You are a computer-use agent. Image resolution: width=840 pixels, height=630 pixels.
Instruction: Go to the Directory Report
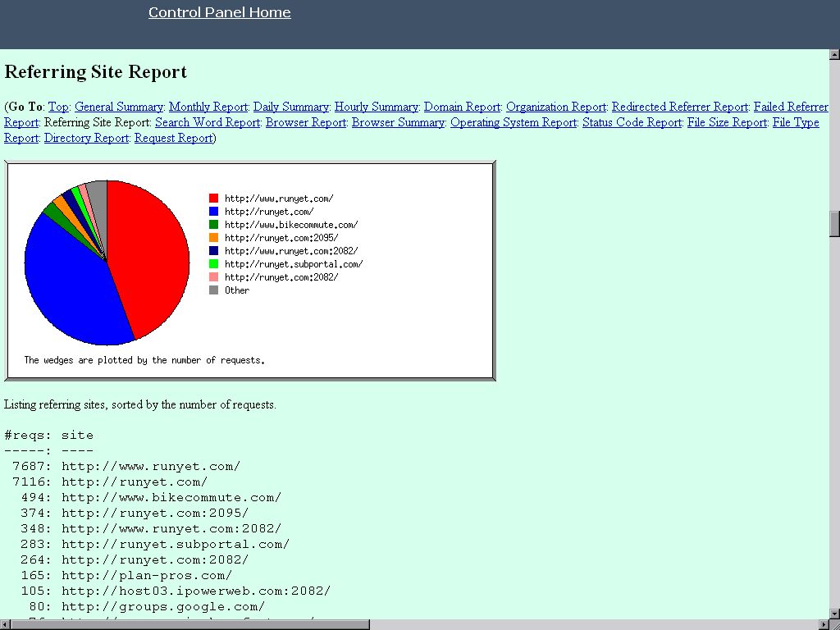[x=86, y=138]
